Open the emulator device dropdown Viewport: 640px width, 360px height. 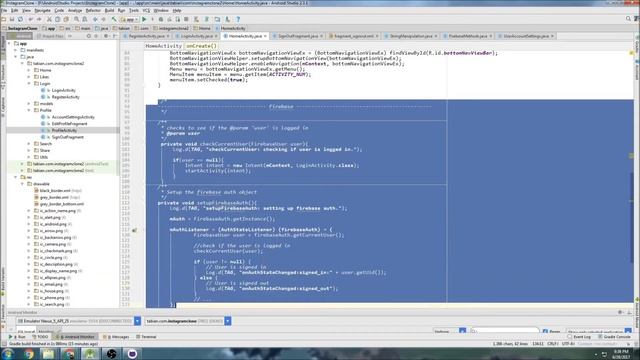[78, 321]
